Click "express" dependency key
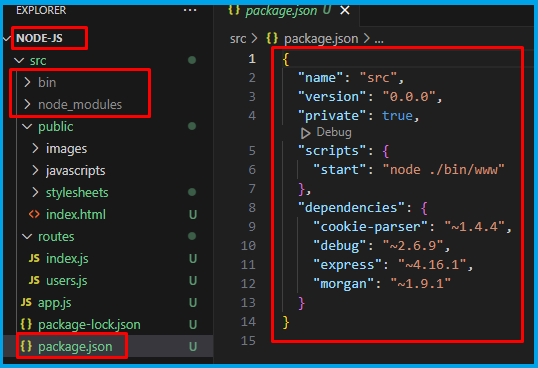Screen dimensions: 538x368 (347, 264)
